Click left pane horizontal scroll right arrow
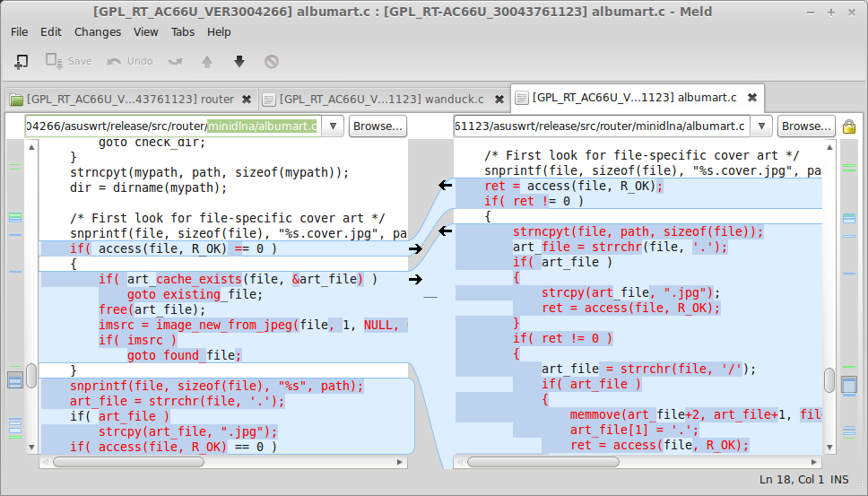 point(400,462)
